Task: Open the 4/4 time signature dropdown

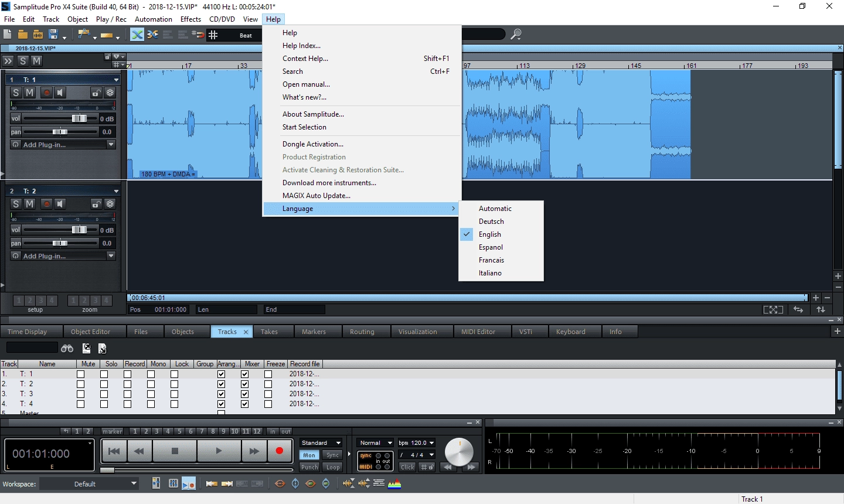Action: [x=417, y=455]
